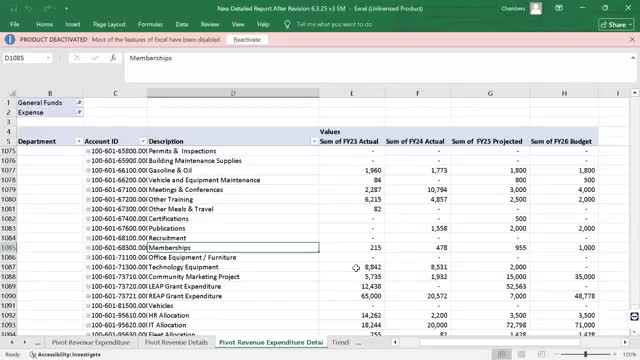Collapse the 100-601-67200 Other Training row
Screen dimensions: 640x360
point(88,199)
